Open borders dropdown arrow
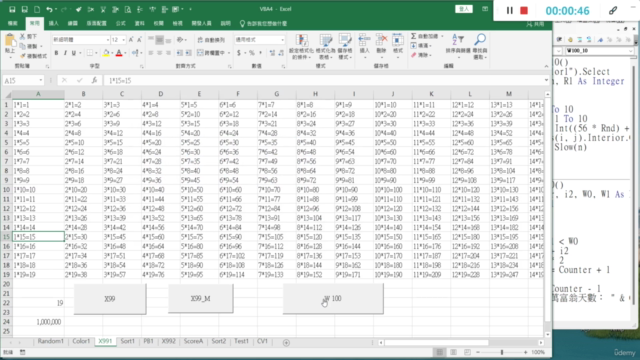This screenshot has height=360, width=640. (x=96, y=53)
